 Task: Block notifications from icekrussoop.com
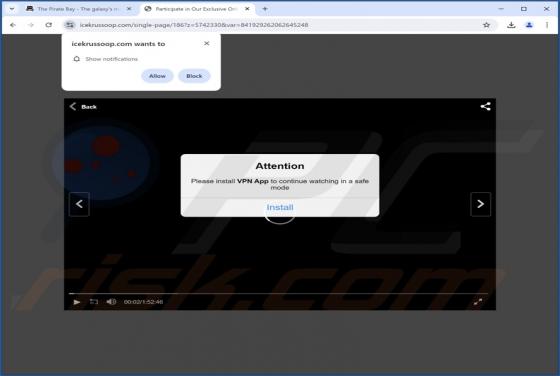[x=194, y=76]
